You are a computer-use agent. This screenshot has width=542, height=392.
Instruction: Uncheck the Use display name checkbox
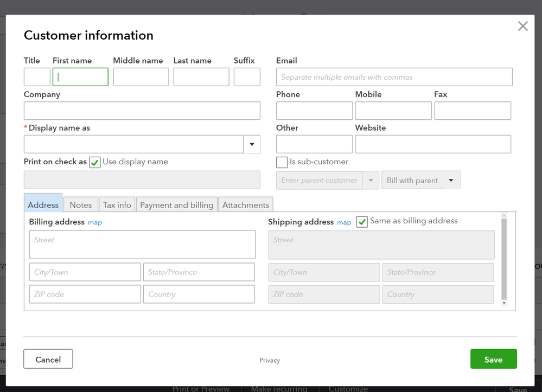[95, 162]
